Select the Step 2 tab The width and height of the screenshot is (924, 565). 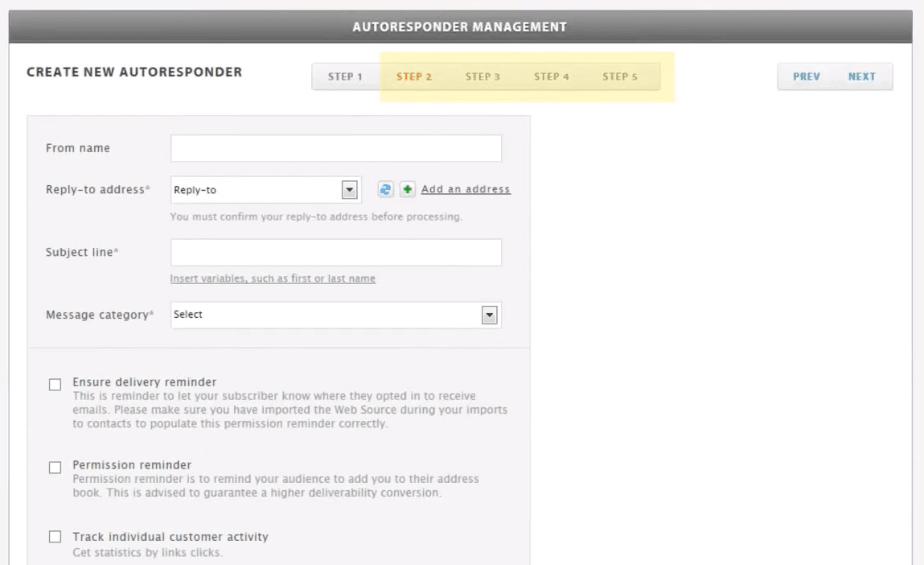[x=414, y=76]
